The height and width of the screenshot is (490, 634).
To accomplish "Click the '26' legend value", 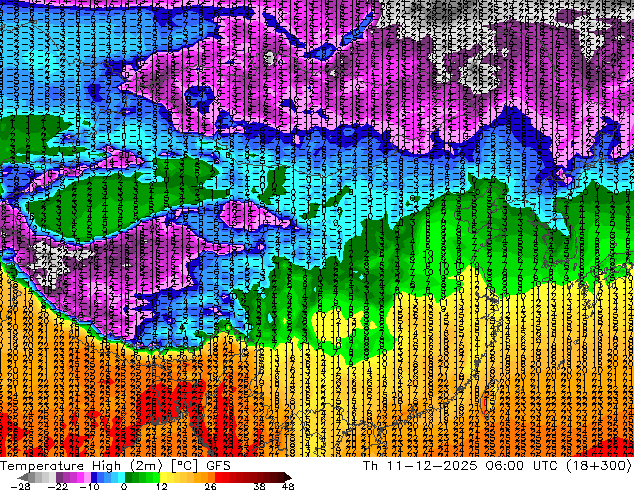I will [210, 486].
